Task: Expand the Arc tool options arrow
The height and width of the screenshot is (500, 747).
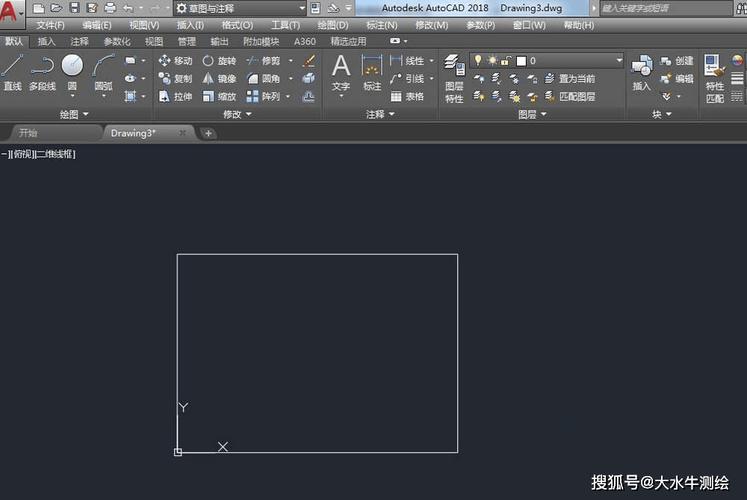Action: 104,96
